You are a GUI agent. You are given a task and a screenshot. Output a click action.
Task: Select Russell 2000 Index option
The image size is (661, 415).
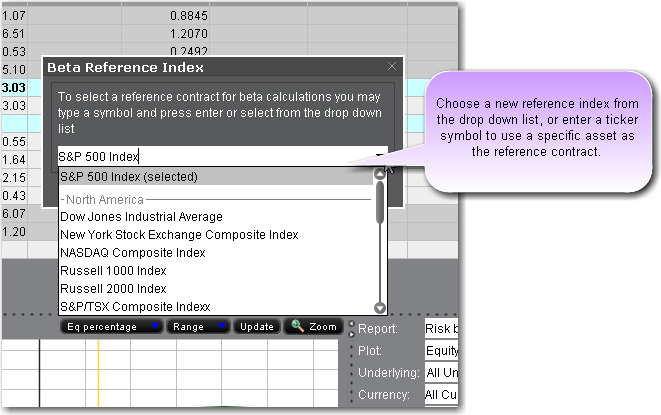pos(113,288)
